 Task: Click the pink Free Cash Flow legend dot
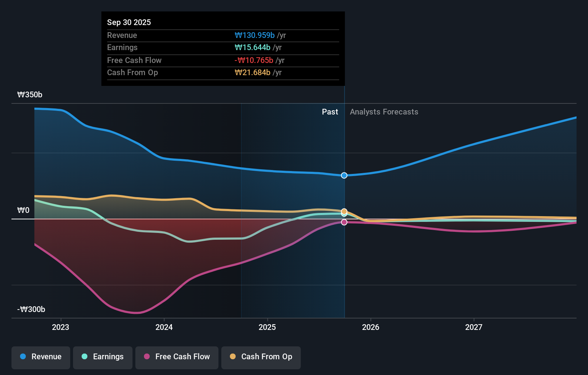tap(146, 357)
